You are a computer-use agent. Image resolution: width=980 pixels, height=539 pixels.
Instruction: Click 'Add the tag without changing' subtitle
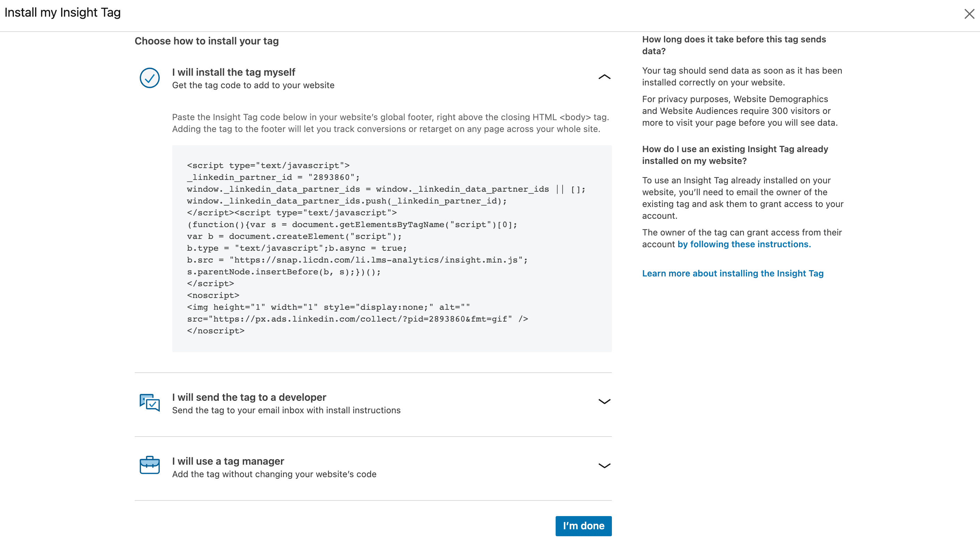pos(274,474)
